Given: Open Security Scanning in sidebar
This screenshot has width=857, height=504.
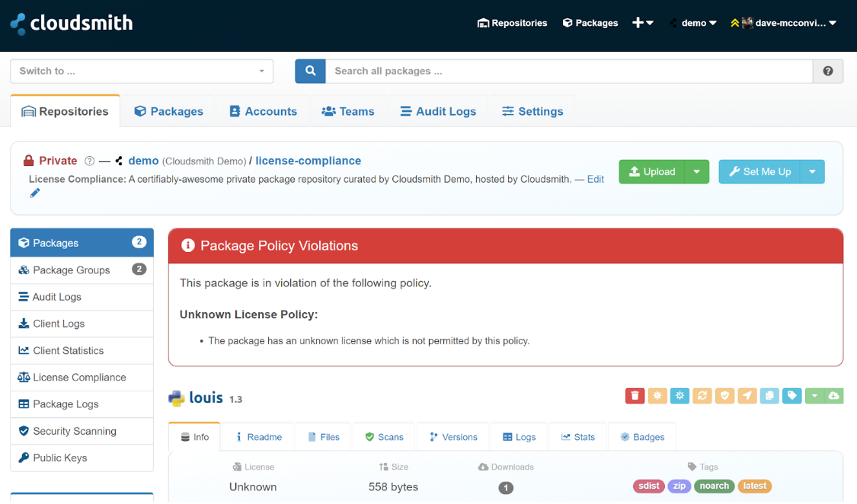Looking at the screenshot, I should (x=82, y=431).
